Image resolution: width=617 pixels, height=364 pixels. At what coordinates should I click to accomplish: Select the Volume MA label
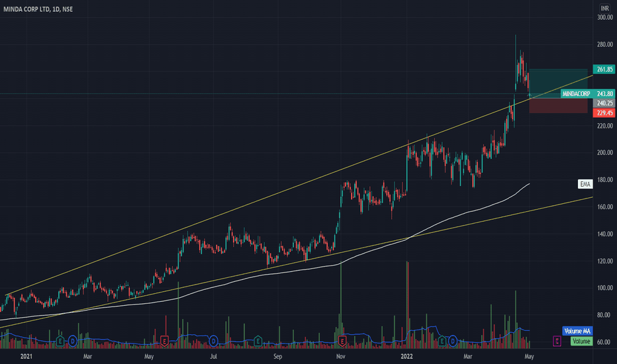[577, 331]
